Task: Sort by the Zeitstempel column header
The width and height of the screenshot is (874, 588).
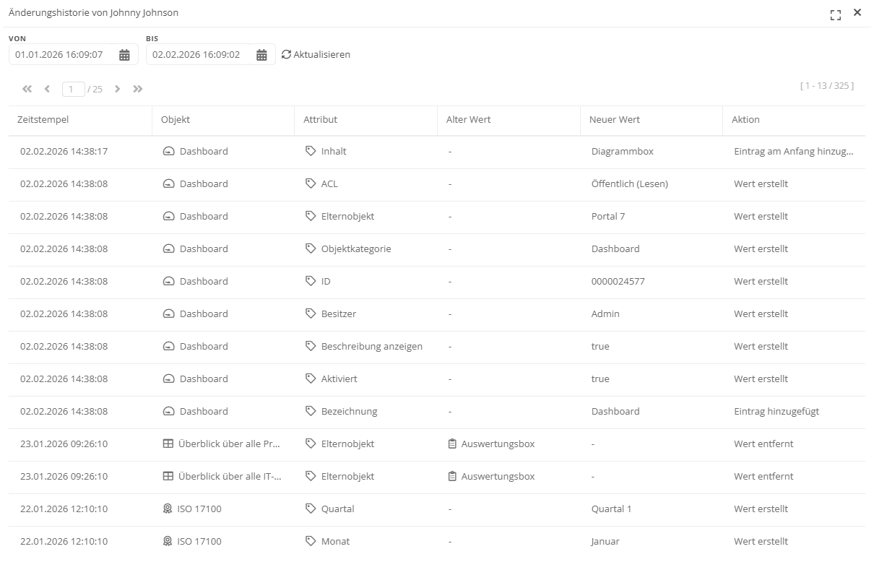Action: click(x=43, y=120)
